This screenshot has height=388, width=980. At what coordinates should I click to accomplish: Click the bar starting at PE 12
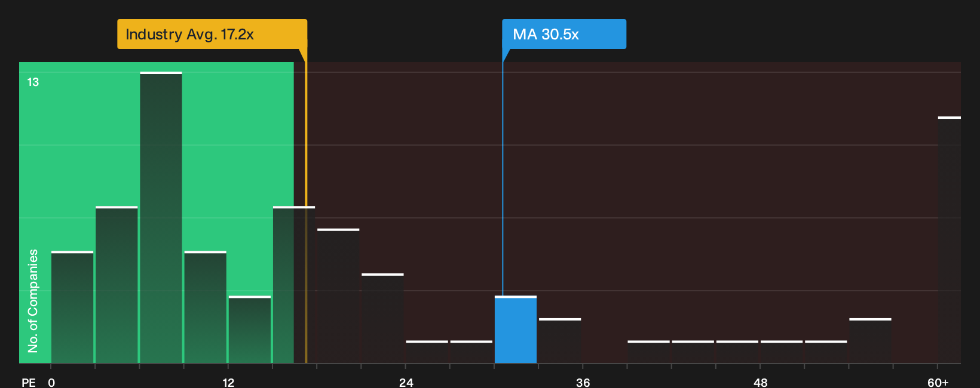(x=250, y=330)
